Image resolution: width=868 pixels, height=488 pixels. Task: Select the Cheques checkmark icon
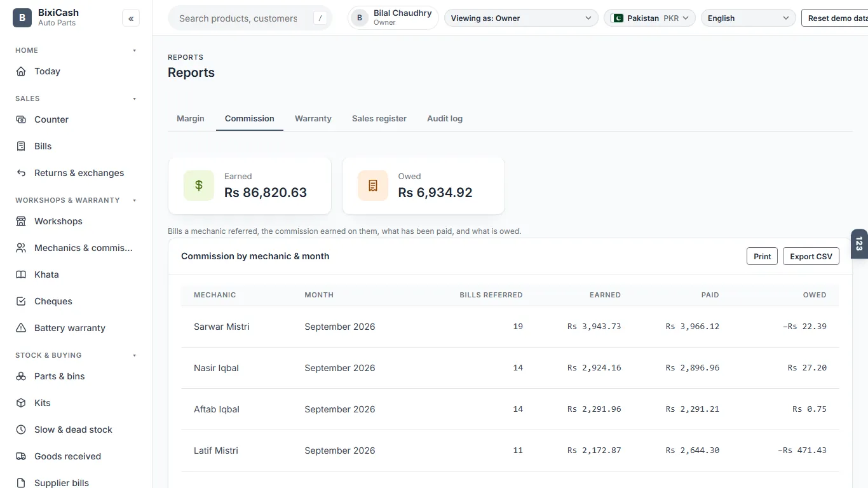(21, 301)
